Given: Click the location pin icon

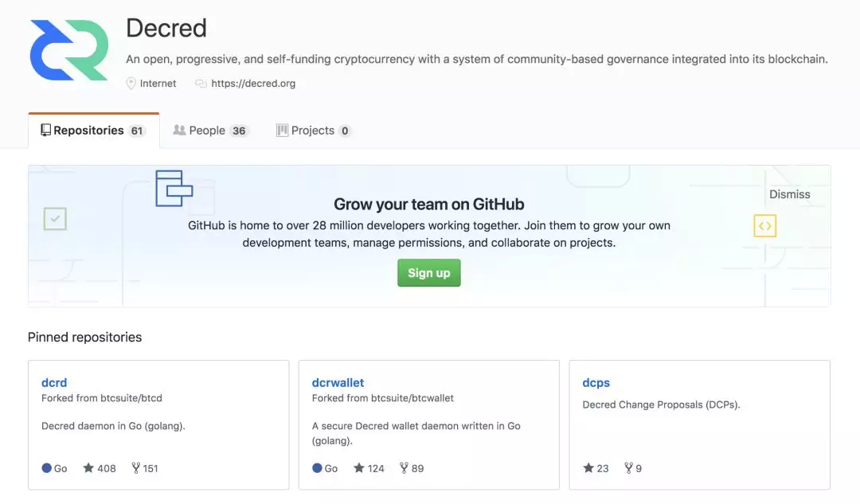Looking at the screenshot, I should pos(131,84).
